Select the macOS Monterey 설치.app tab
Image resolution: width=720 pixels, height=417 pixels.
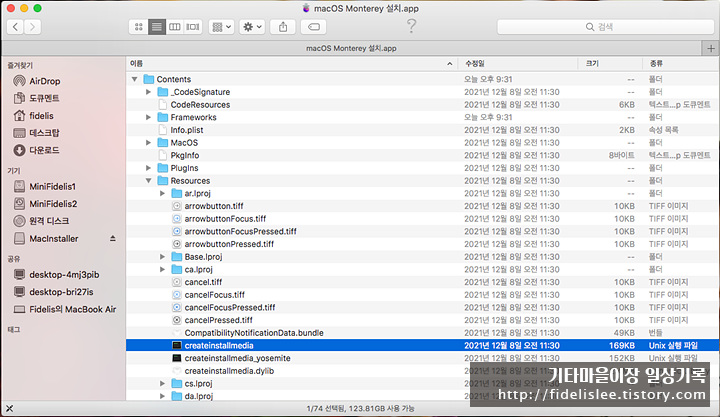[x=351, y=48]
